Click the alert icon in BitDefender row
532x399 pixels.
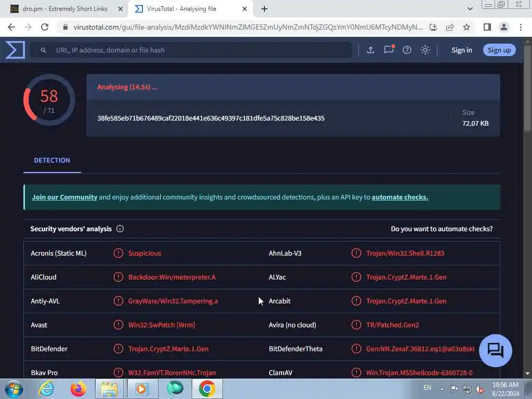point(118,349)
